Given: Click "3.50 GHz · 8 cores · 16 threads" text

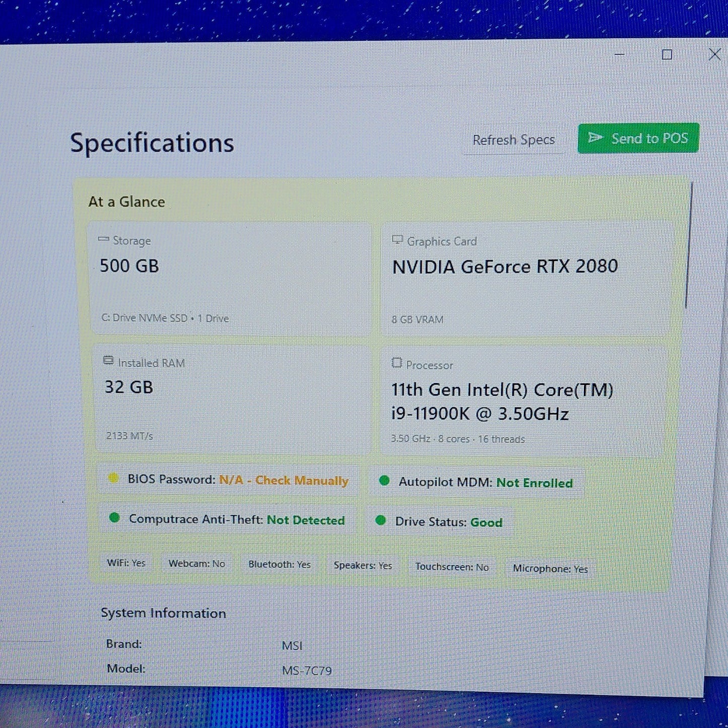Looking at the screenshot, I should pos(458,439).
